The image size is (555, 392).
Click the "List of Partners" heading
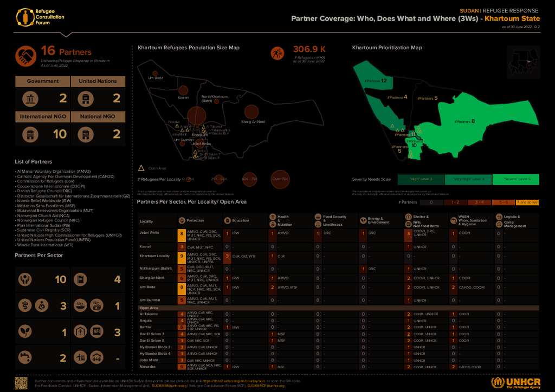tap(33, 161)
